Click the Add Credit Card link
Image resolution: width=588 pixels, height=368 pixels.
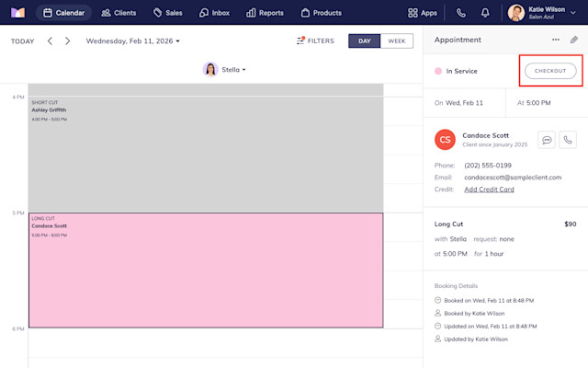point(489,190)
